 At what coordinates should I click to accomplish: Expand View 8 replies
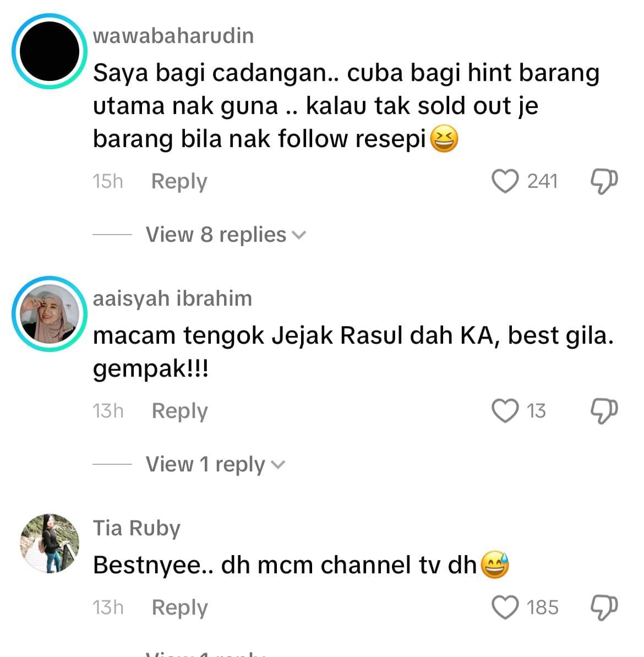[226, 235]
